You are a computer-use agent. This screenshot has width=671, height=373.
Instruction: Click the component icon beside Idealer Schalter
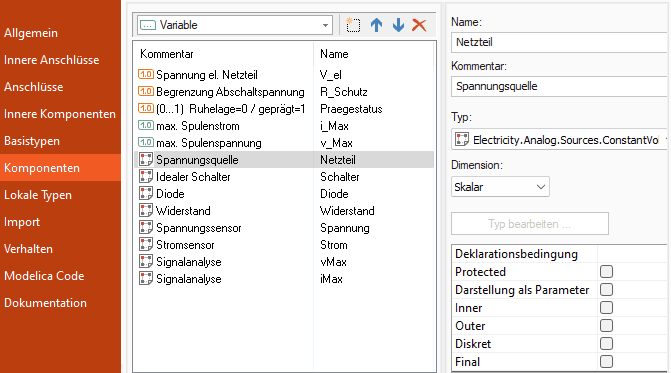[x=146, y=177]
